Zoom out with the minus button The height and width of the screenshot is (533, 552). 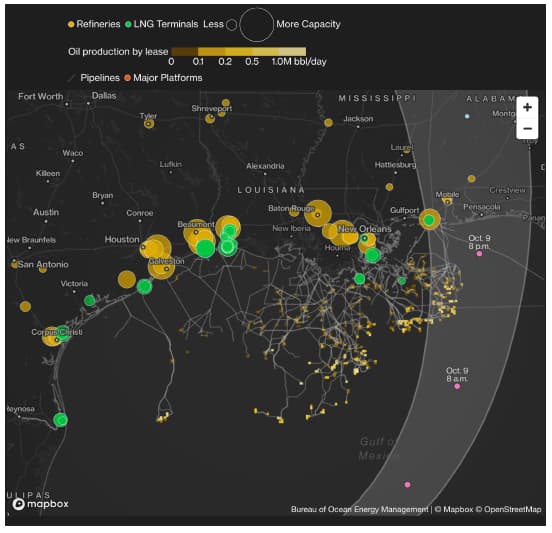tap(527, 128)
